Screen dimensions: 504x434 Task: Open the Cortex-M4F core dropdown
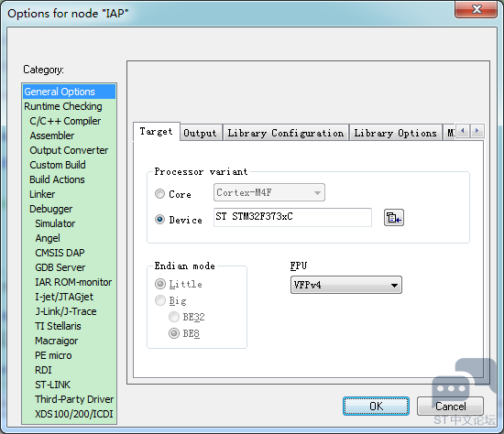tap(269, 192)
